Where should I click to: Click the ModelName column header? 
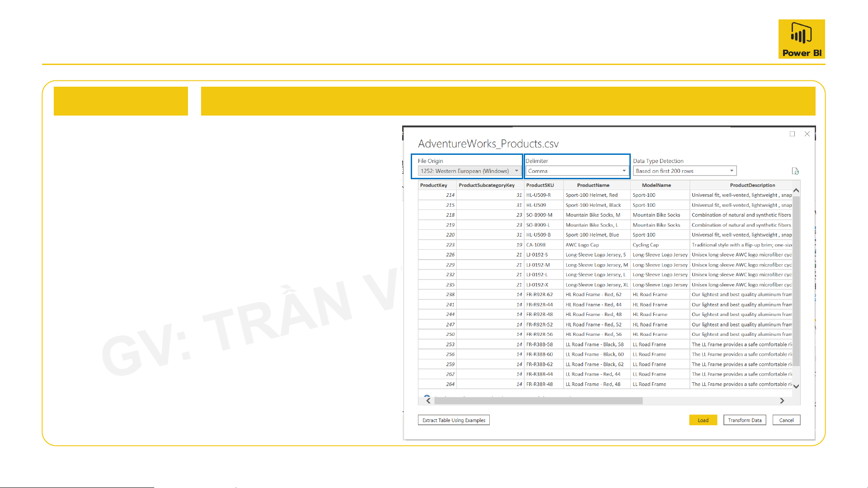click(x=656, y=185)
